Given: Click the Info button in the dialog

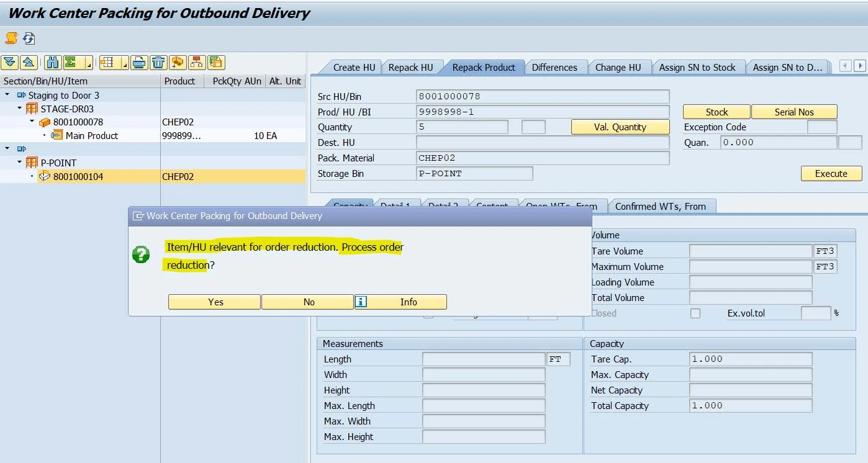Looking at the screenshot, I should [401, 302].
